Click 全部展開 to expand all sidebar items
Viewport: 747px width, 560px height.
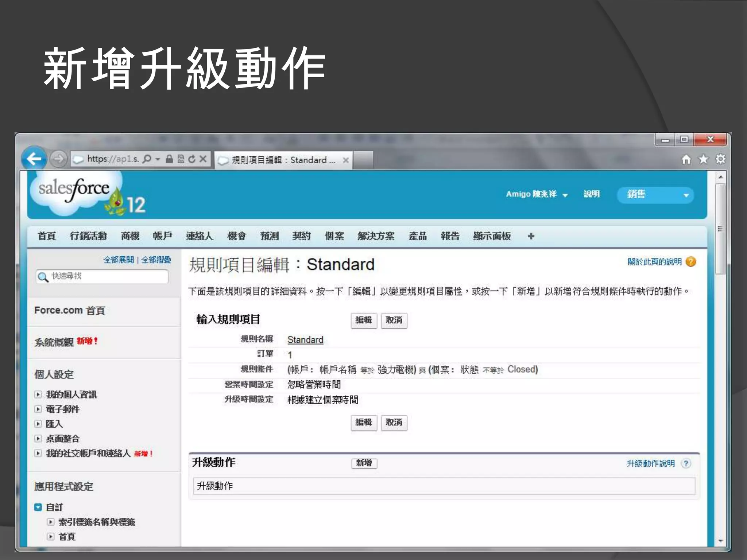pos(119,260)
